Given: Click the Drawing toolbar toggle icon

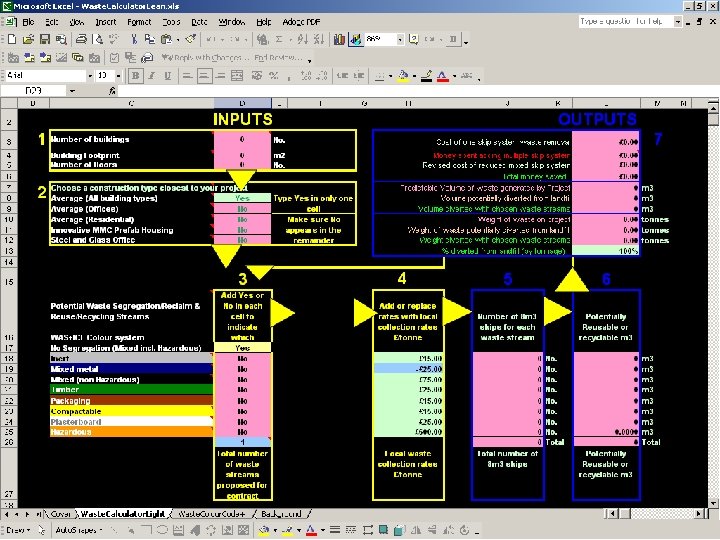Looking at the screenshot, I should click(x=355, y=39).
